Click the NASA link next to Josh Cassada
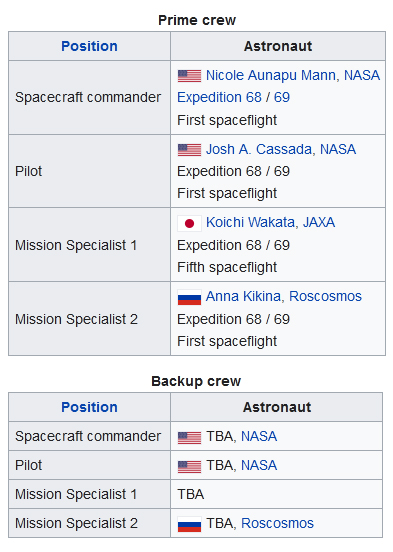 tap(338, 149)
